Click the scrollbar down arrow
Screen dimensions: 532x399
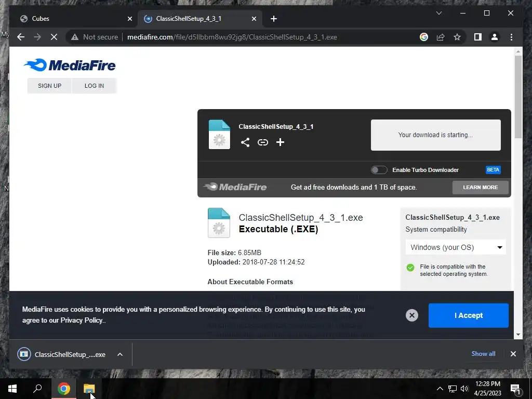[518, 335]
